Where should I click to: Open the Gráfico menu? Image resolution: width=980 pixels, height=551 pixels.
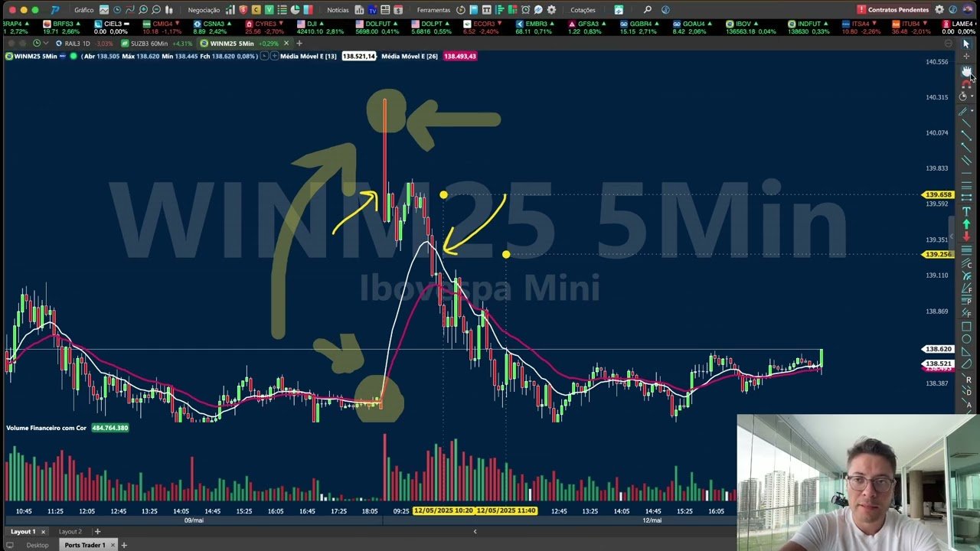pyautogui.click(x=84, y=10)
